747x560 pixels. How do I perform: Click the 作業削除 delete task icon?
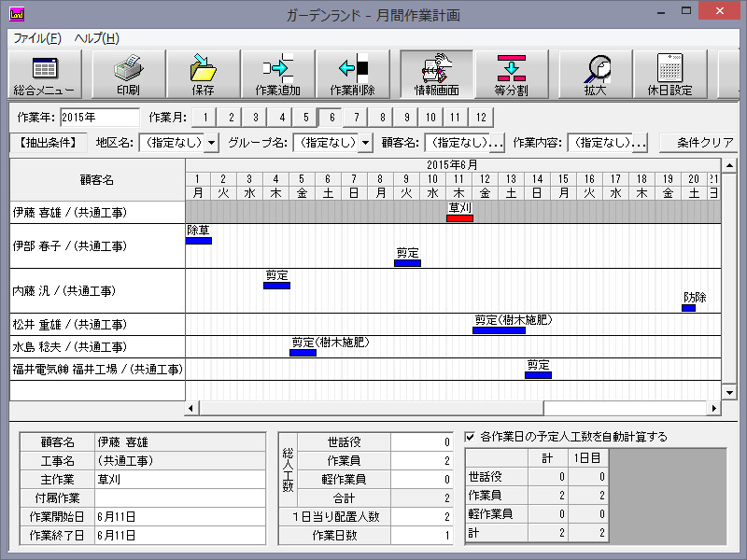[x=352, y=75]
